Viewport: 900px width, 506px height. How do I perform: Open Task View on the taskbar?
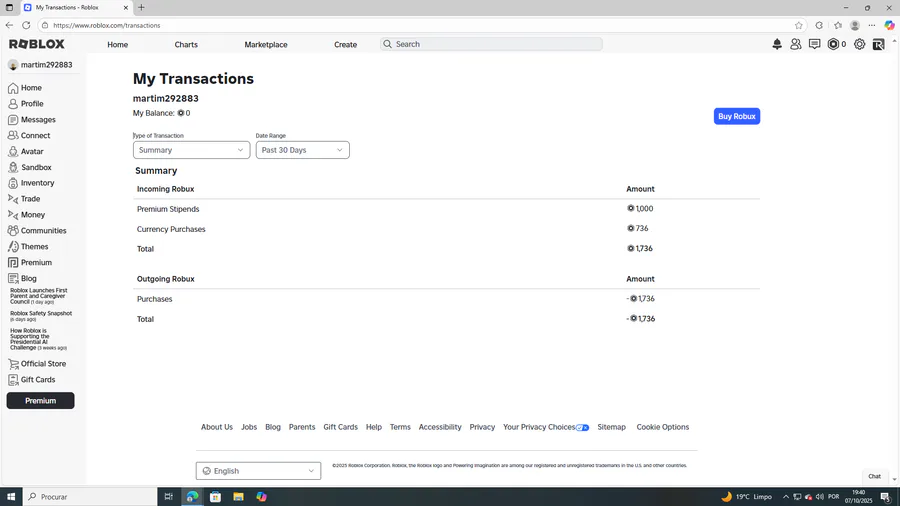click(x=169, y=497)
